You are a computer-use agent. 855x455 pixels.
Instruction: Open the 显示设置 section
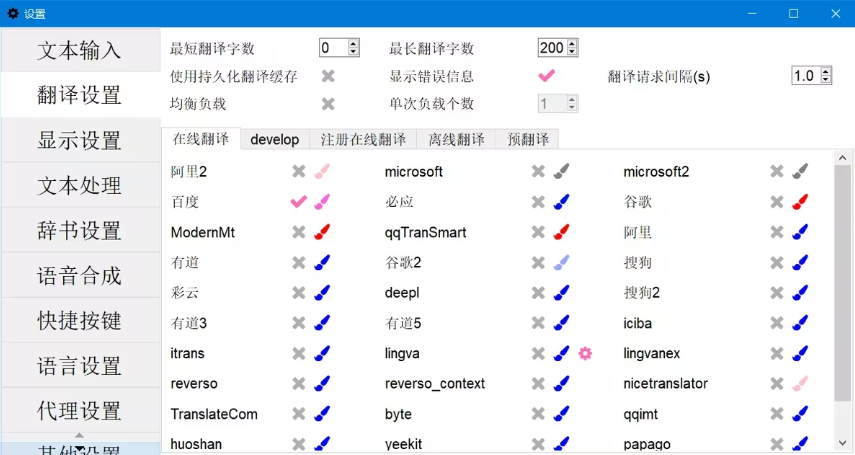[80, 140]
